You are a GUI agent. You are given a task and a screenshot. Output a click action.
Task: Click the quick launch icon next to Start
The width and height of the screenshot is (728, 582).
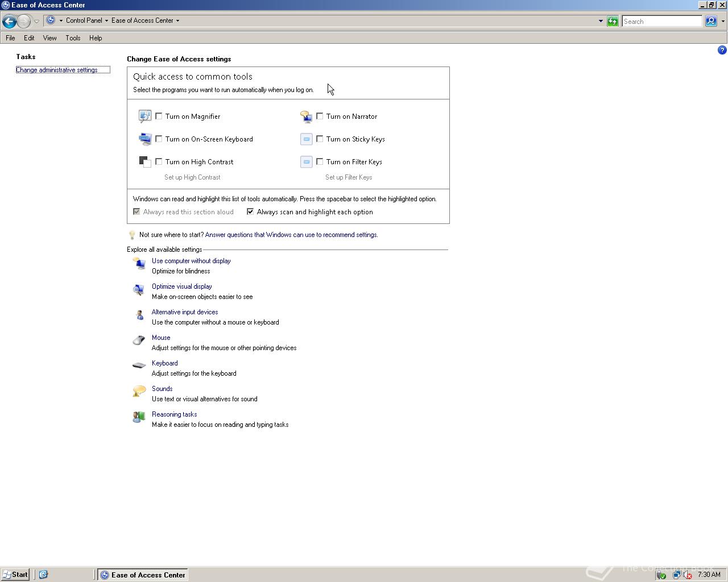pyautogui.click(x=43, y=575)
